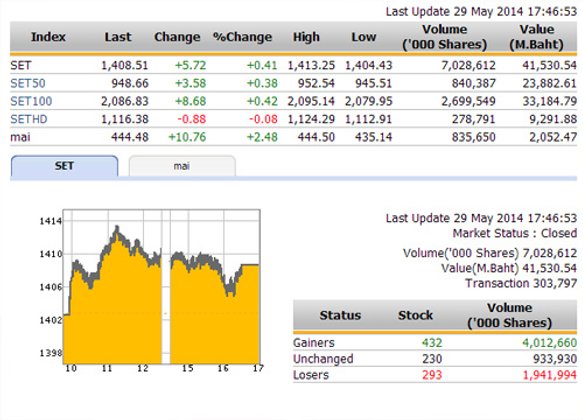This screenshot has height=420, width=583.
Task: Click the top Last Update timestamp
Action: point(481,12)
